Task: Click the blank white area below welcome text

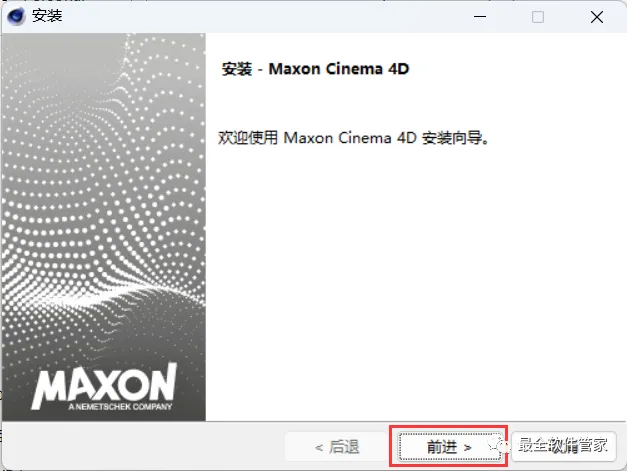Action: click(x=416, y=280)
